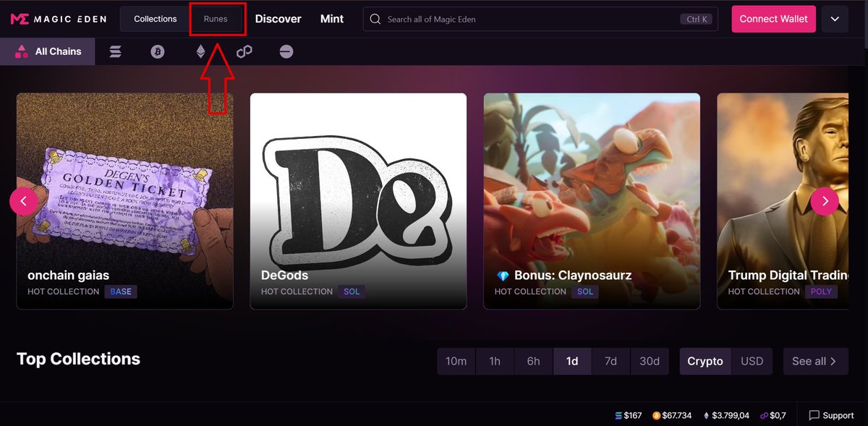Open the DeGods collection card
This screenshot has height=426, width=868.
tap(358, 201)
